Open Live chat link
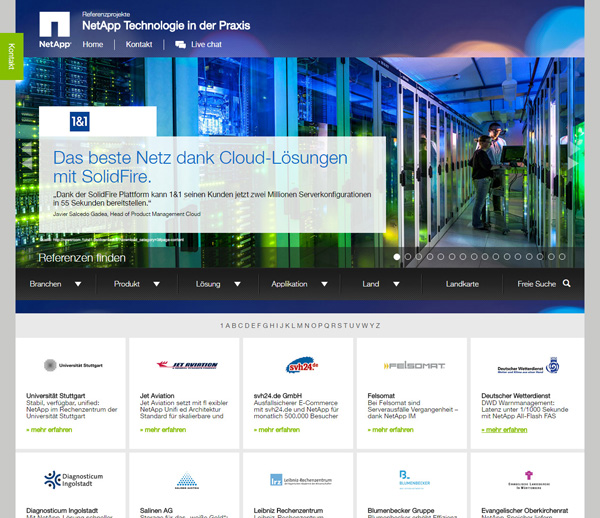The width and height of the screenshot is (600, 518). pos(206,44)
